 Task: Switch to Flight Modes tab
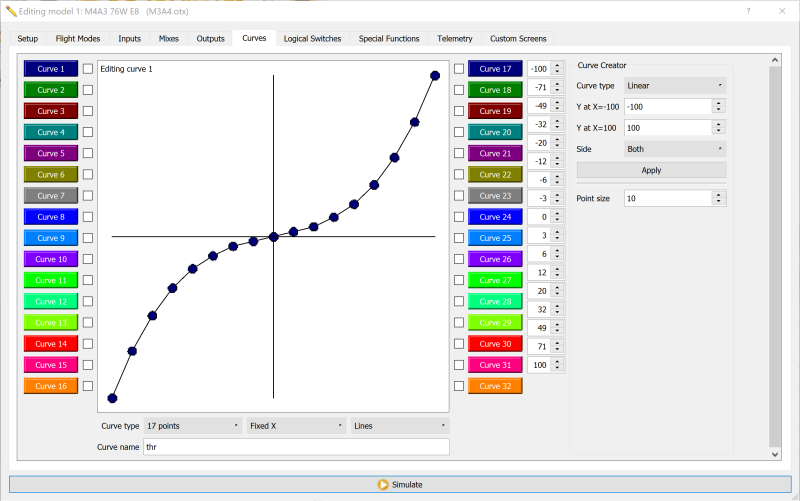(78, 38)
